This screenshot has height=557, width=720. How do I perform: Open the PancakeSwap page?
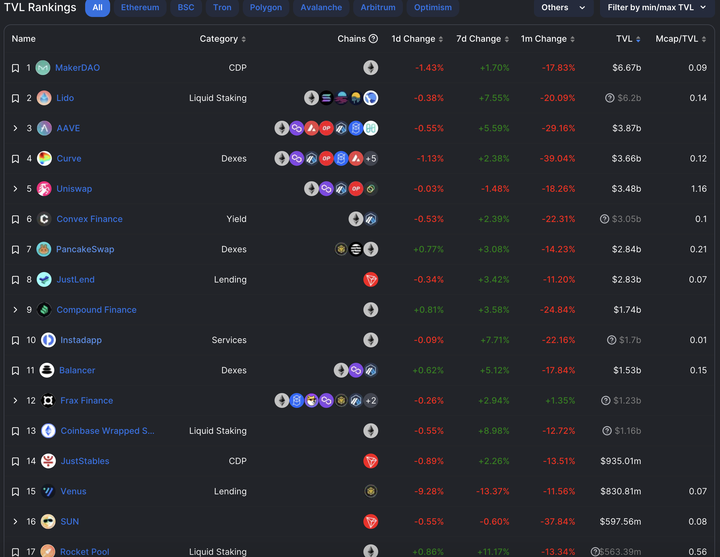pos(85,249)
